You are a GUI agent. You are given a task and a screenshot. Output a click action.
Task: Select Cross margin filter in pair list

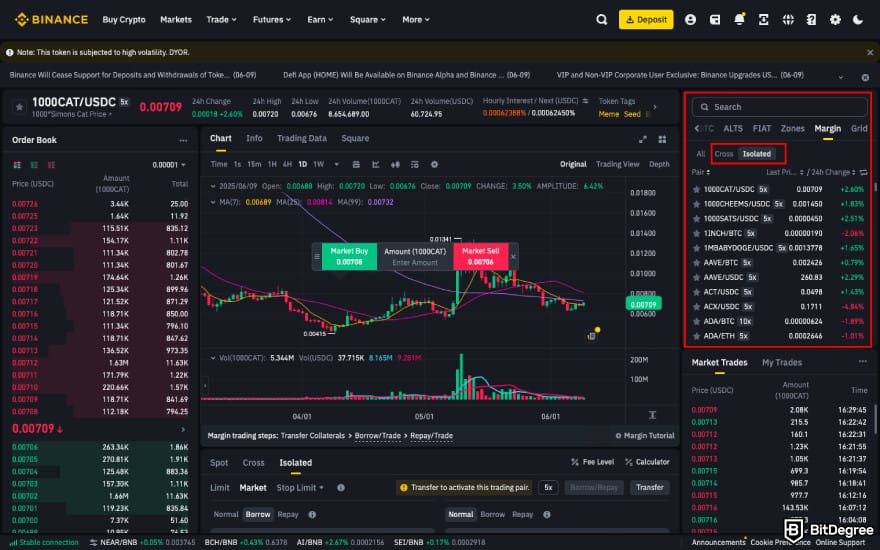click(x=723, y=154)
